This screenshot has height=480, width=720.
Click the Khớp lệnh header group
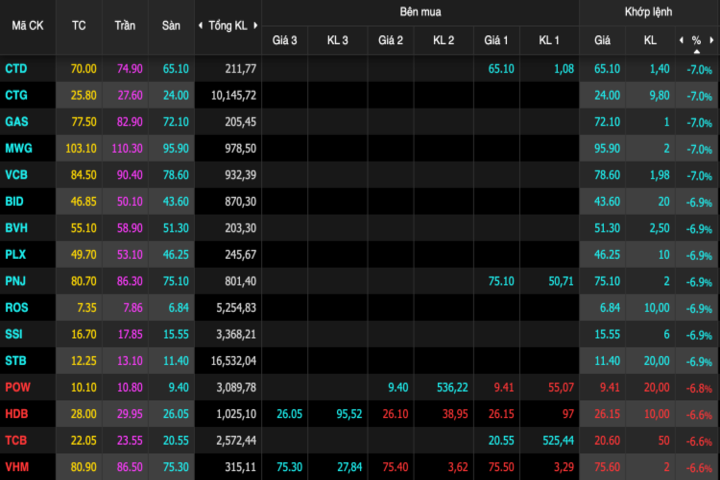coord(648,12)
